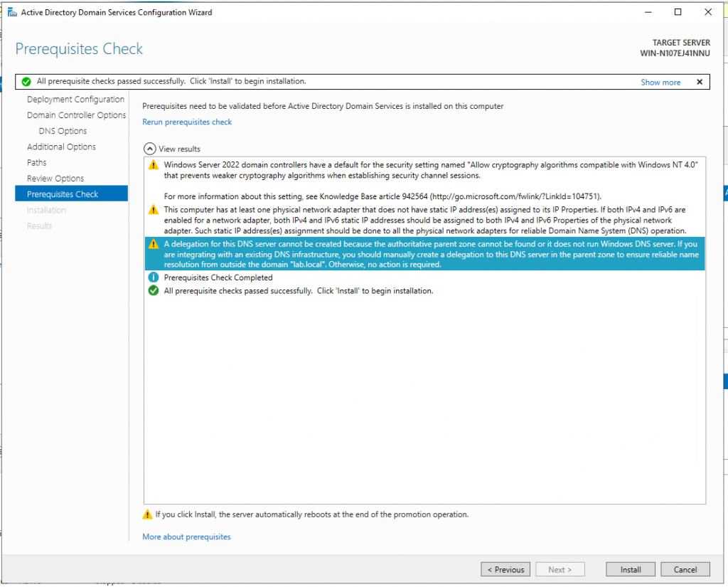Screen dimensions: 728x587
Task: Click blue info icon for Prerequisites Check Completed
Action: [153, 277]
